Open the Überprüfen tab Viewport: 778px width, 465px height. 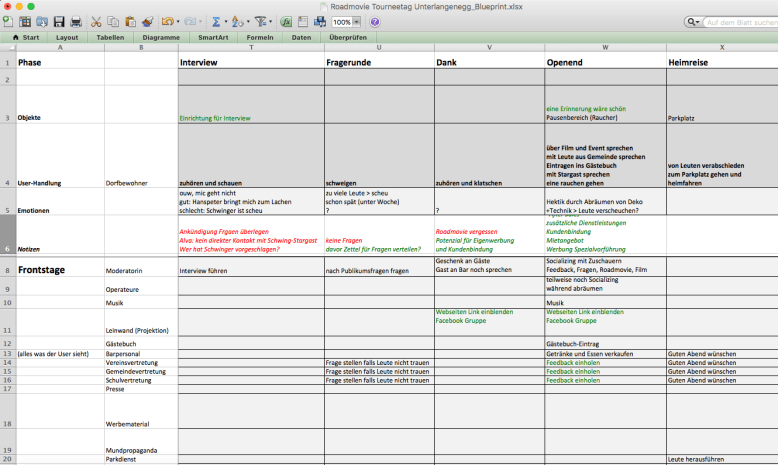pos(348,37)
